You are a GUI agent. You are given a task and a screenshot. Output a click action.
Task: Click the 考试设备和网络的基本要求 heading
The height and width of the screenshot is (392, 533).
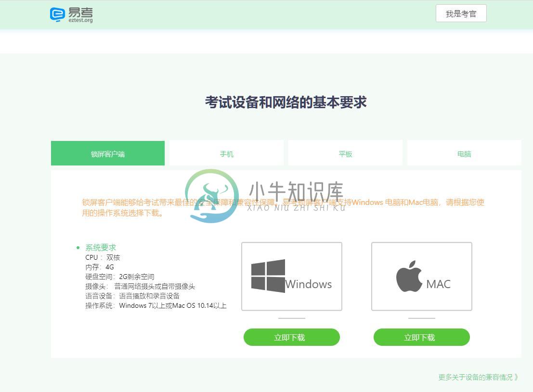[x=286, y=102]
